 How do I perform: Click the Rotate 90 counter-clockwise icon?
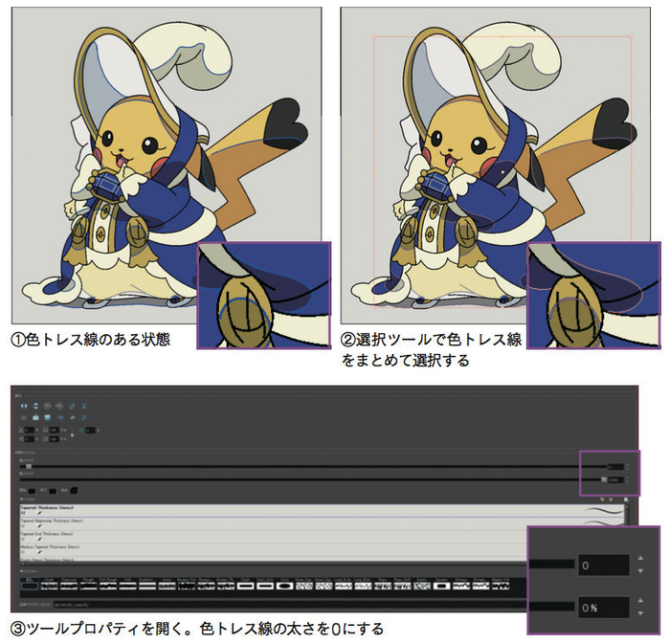pos(59,406)
